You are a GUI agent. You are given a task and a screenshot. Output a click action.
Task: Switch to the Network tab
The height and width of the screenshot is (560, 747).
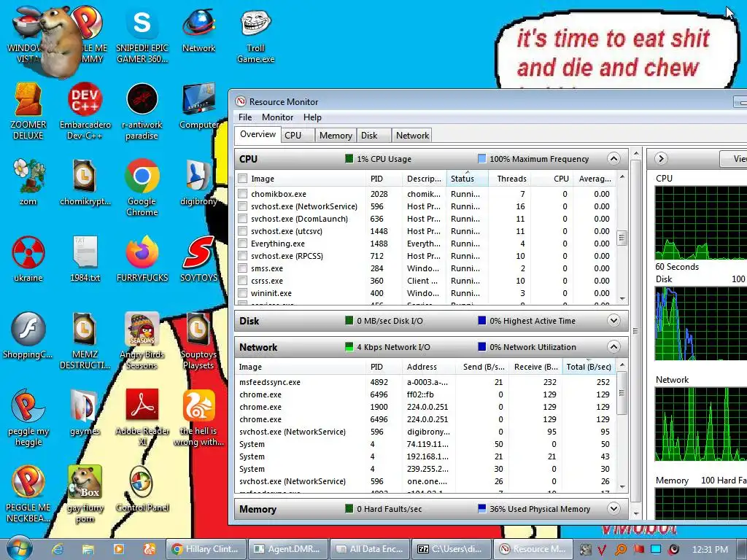click(x=412, y=135)
